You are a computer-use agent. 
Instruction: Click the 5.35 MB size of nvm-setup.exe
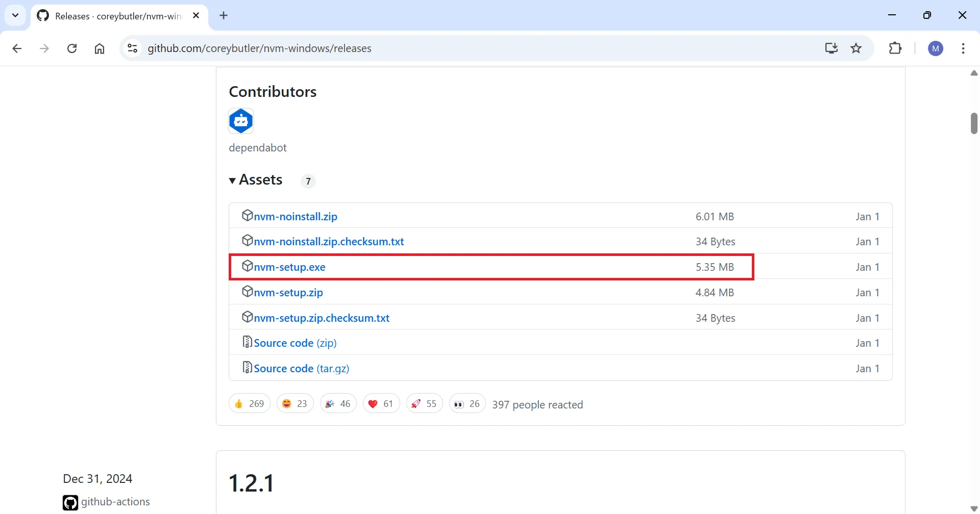point(715,267)
